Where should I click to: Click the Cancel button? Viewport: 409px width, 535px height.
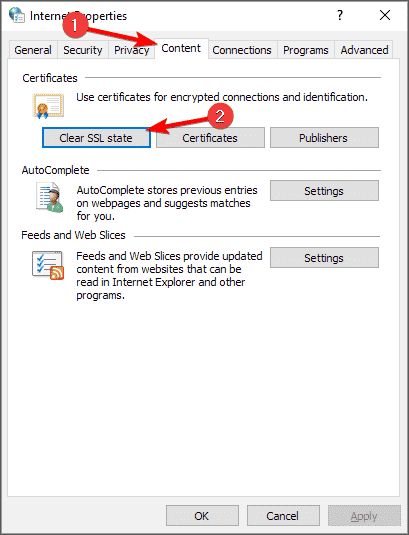click(283, 516)
